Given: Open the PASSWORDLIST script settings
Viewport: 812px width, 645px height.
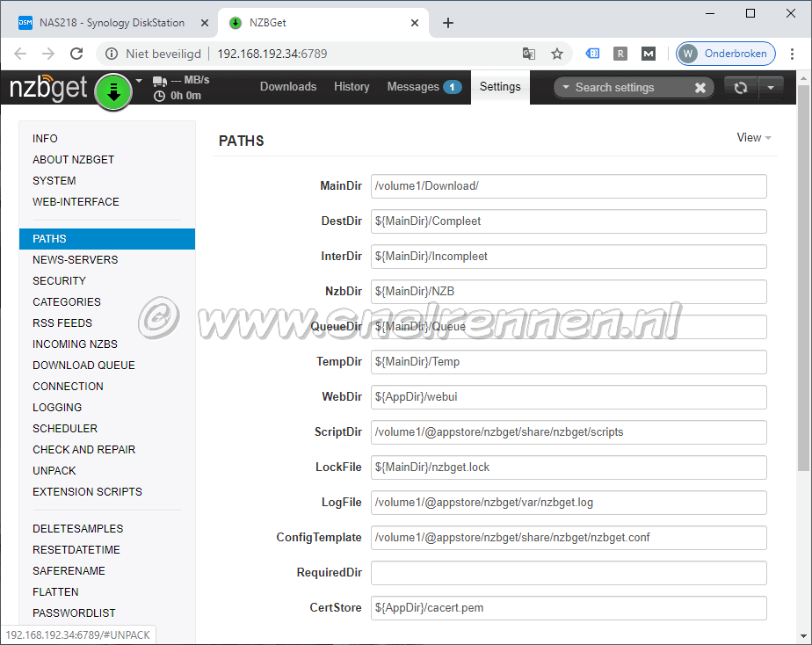Looking at the screenshot, I should 74,613.
